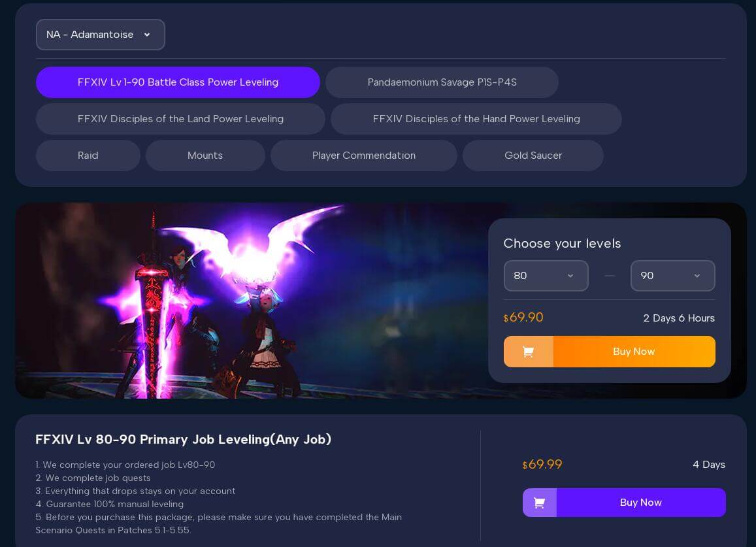Click chevron arrow in server selector

147,35
